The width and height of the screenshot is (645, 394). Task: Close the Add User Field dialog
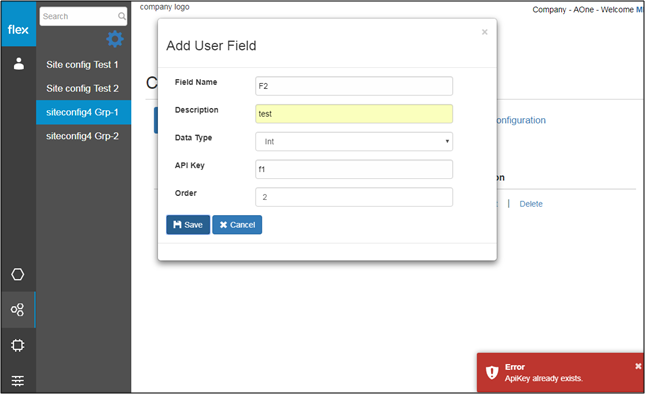(485, 32)
